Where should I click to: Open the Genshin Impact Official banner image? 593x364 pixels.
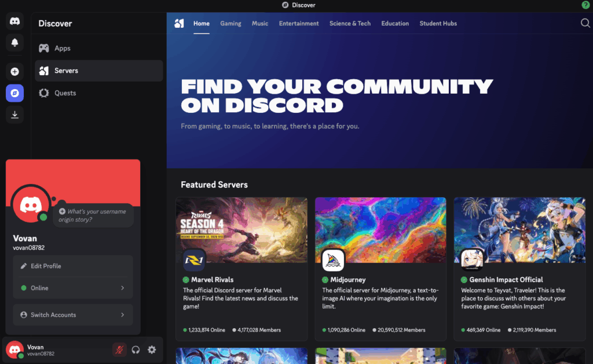[x=519, y=230]
